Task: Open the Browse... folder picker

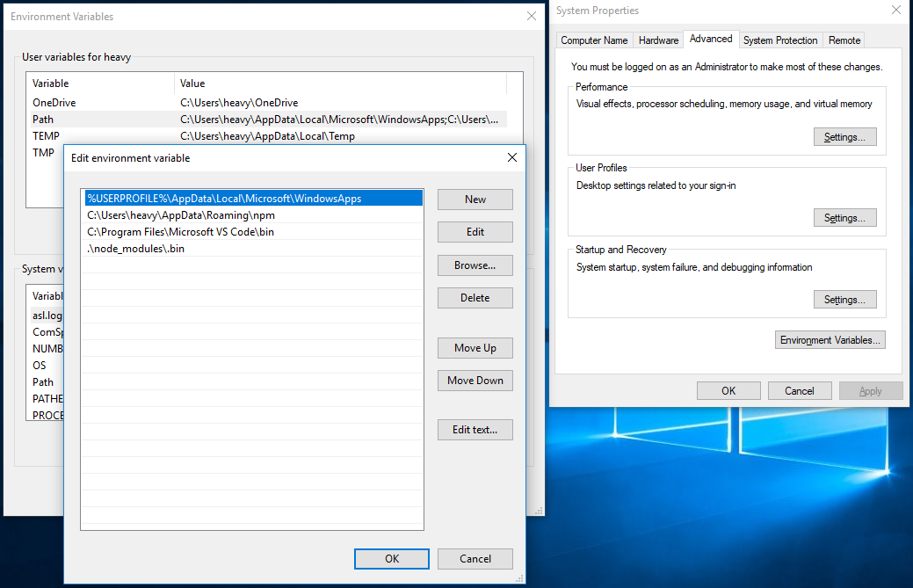Action: click(x=475, y=265)
